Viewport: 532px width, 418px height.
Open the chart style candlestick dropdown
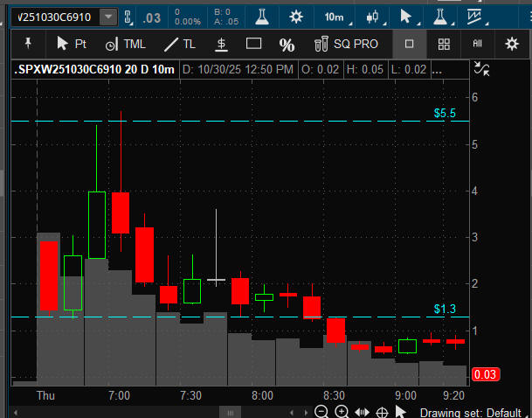coord(373,16)
